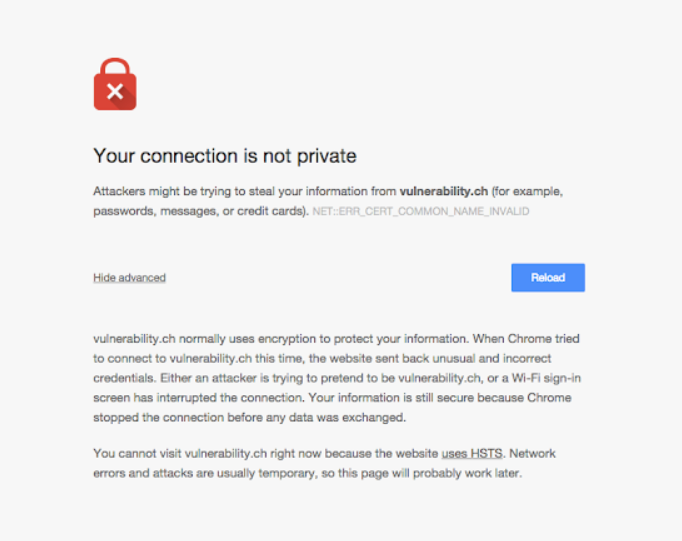Click the red broken padlock icon
Screen dimensions: 682x541
point(115,84)
